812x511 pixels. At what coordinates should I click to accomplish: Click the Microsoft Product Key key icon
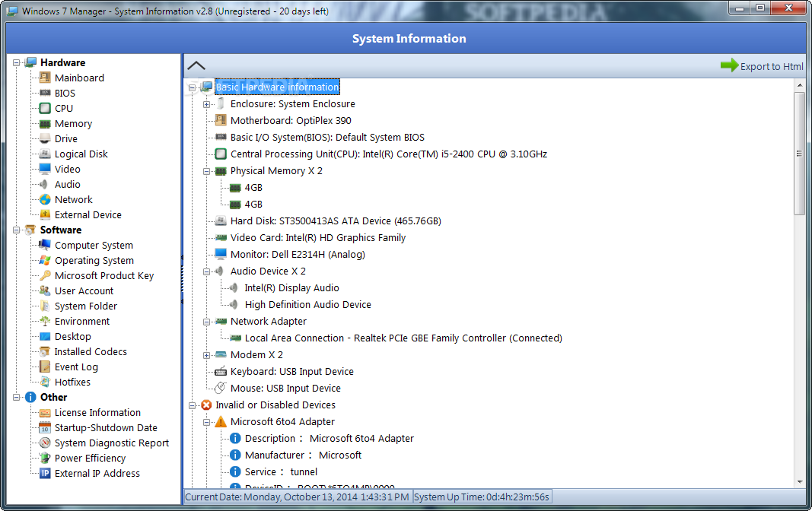coord(45,276)
